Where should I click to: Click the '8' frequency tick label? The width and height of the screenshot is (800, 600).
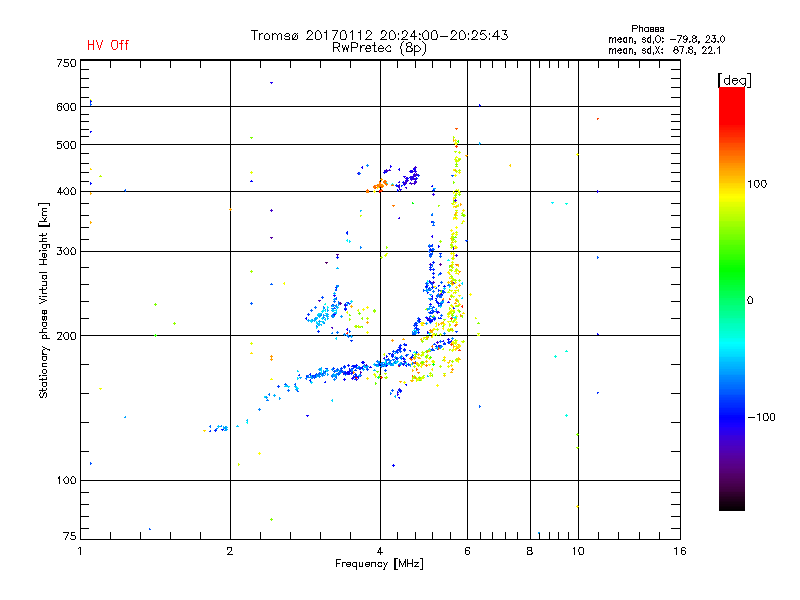click(530, 551)
